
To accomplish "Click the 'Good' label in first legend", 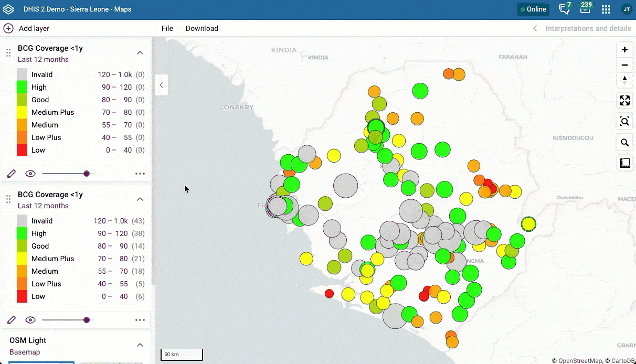I will pos(40,100).
